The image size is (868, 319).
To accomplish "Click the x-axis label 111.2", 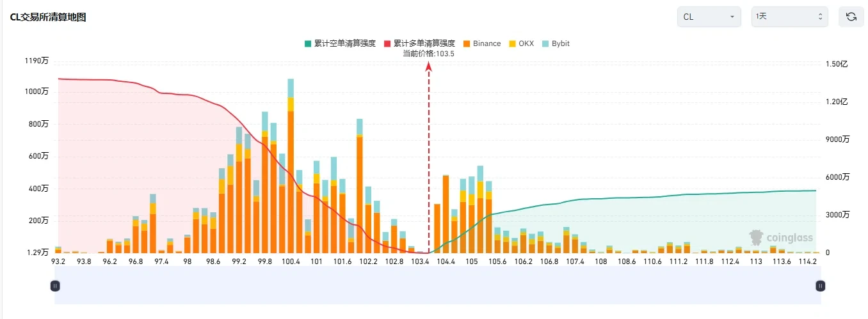I will point(678,261).
